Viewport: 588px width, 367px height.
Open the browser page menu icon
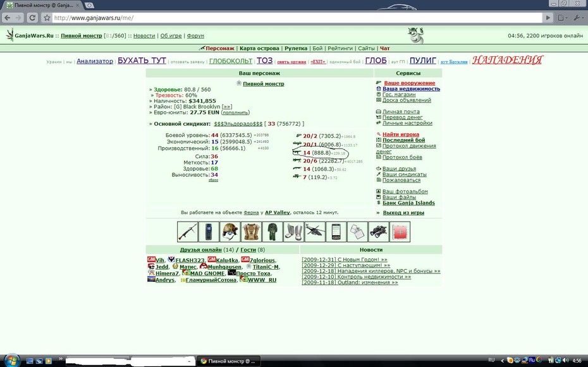point(561,18)
